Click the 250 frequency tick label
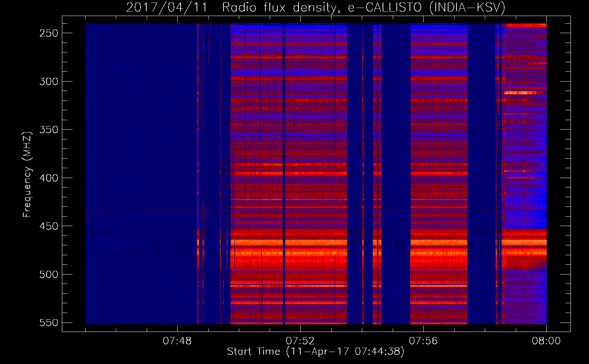This screenshot has width=589, height=364. point(49,33)
